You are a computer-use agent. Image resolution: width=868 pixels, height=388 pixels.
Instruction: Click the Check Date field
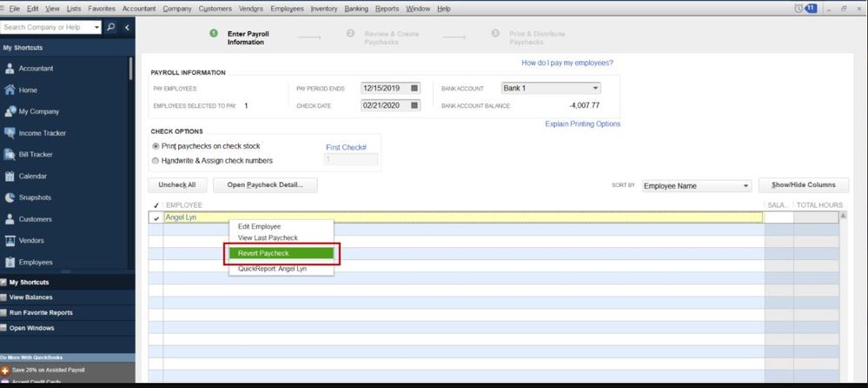(385, 105)
